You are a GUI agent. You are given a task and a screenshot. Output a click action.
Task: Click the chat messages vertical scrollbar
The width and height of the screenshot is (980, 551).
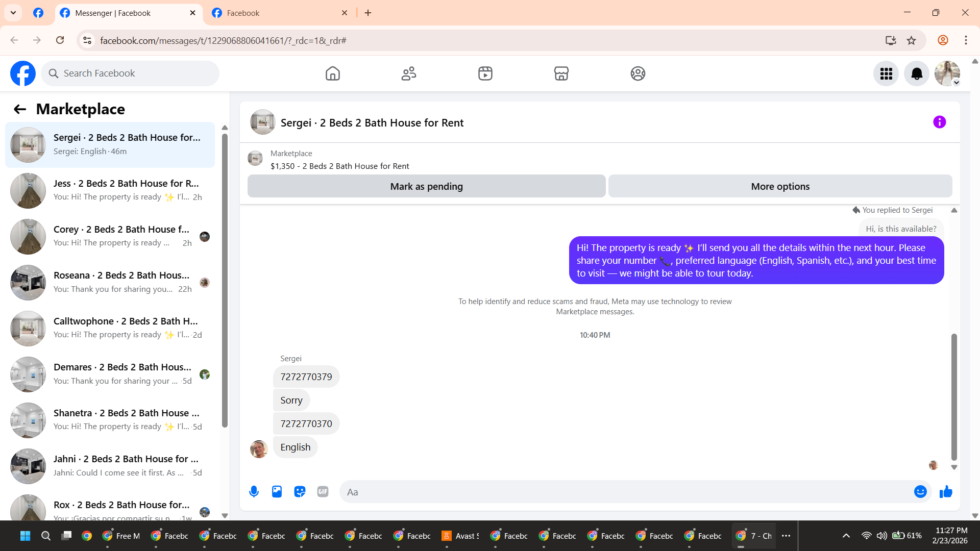(x=953, y=398)
